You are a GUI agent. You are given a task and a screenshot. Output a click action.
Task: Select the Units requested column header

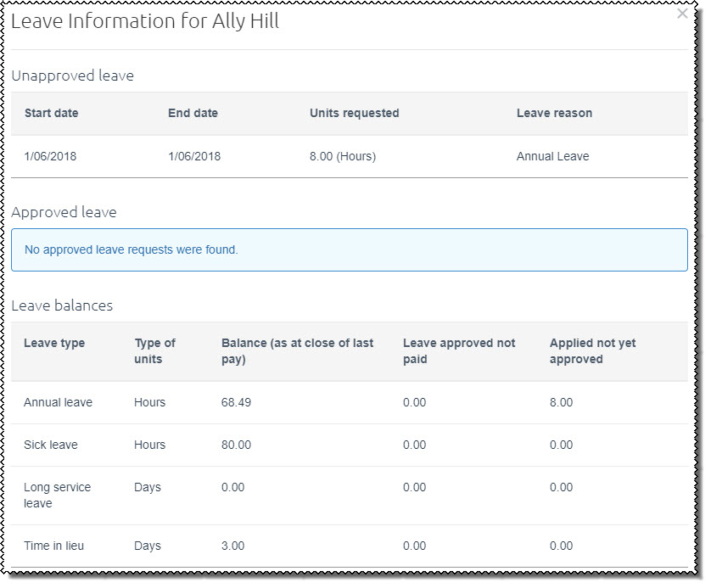(x=354, y=114)
